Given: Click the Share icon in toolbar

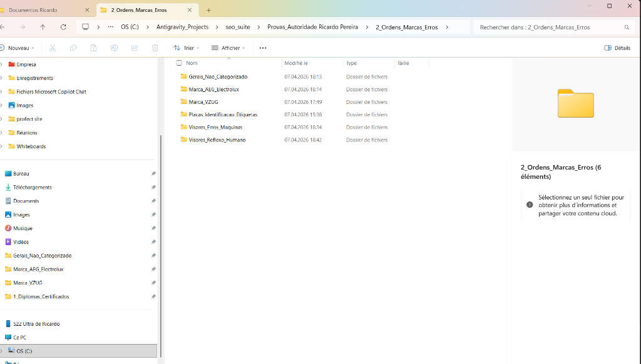Looking at the screenshot, I should pos(135,48).
